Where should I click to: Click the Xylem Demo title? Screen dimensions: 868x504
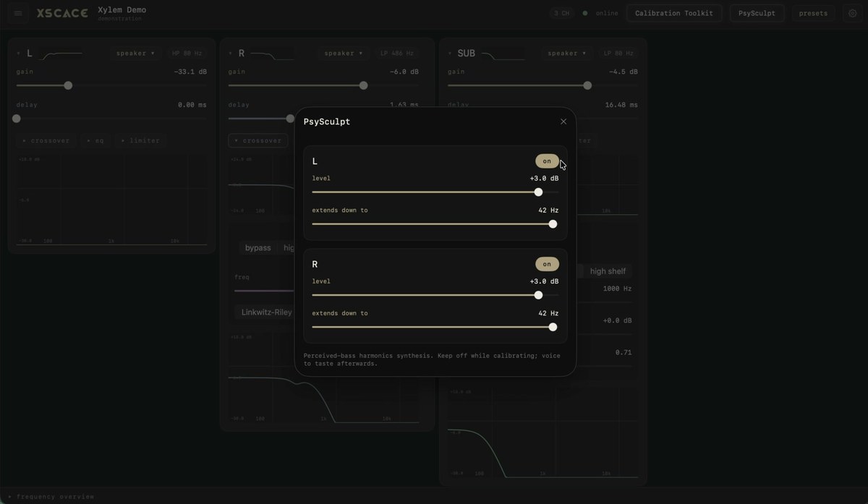pyautogui.click(x=122, y=10)
